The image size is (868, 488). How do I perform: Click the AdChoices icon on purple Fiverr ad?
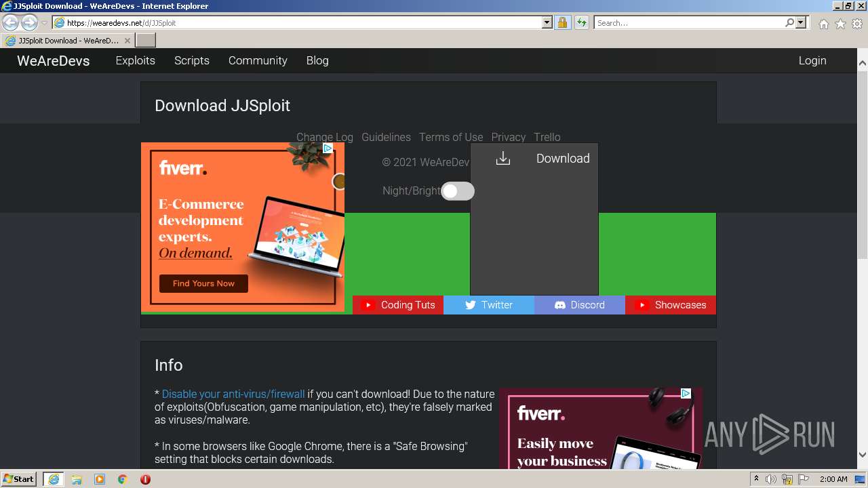[686, 393]
